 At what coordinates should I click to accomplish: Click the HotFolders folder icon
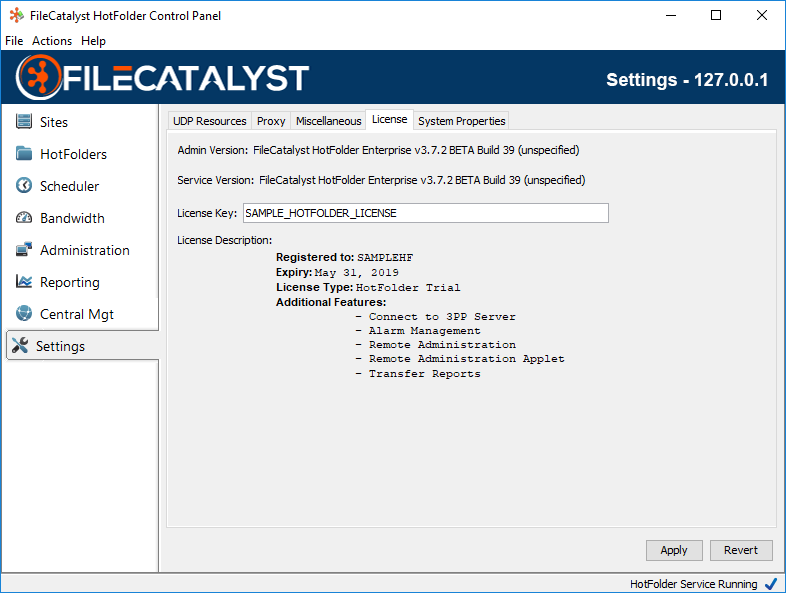tap(24, 153)
